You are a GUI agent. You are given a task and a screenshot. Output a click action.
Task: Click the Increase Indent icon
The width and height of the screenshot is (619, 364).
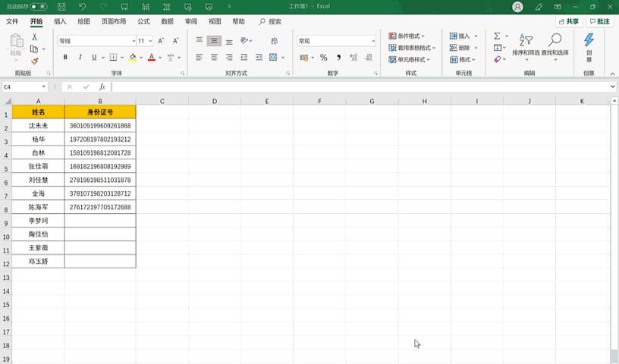click(259, 57)
